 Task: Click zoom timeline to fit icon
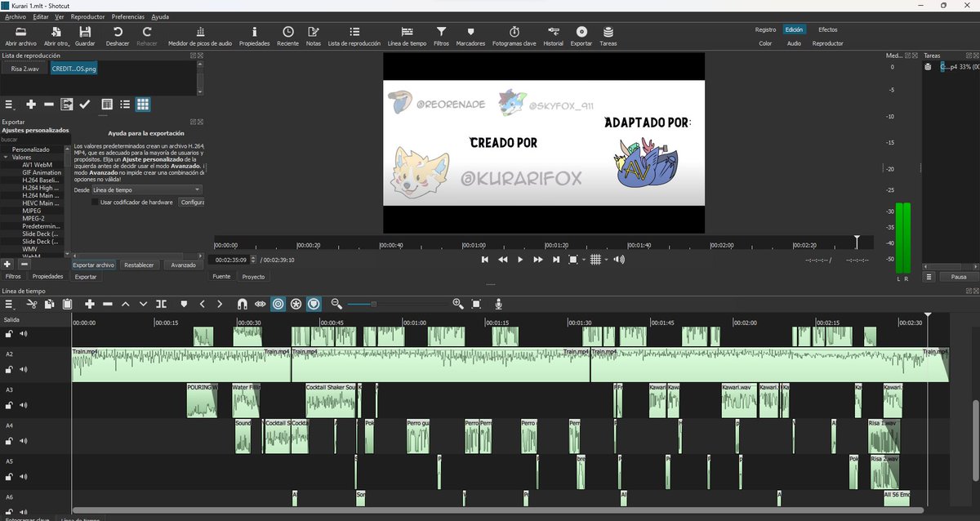point(476,304)
